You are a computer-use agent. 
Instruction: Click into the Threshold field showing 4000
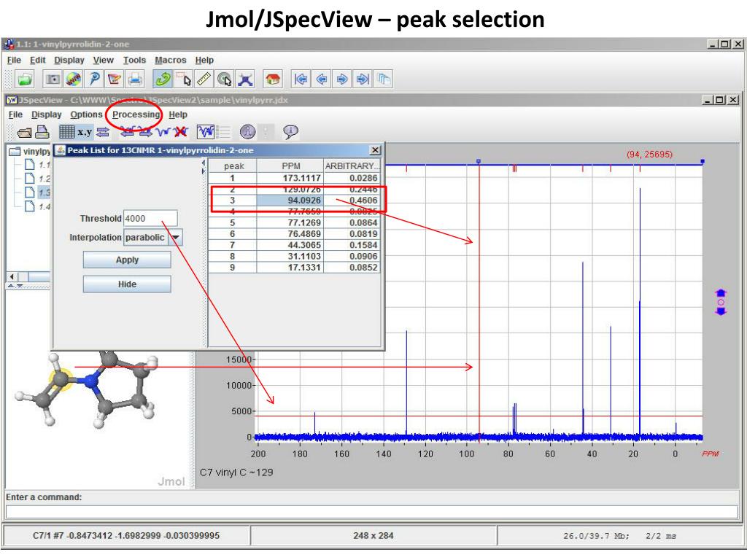[150, 218]
